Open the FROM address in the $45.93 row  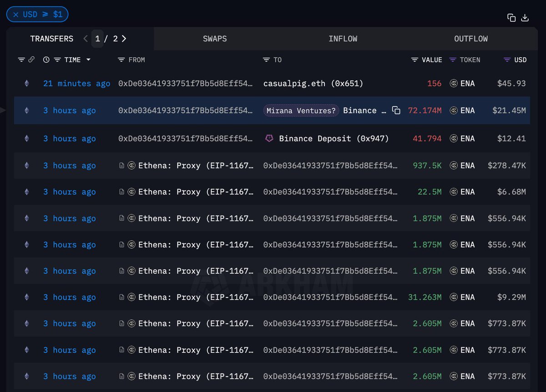click(186, 83)
